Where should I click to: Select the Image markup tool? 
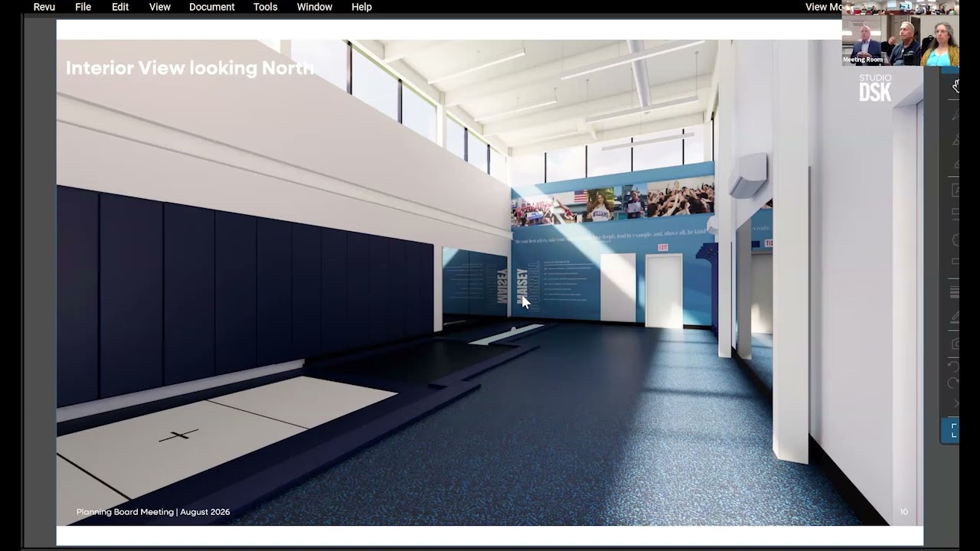955,190
